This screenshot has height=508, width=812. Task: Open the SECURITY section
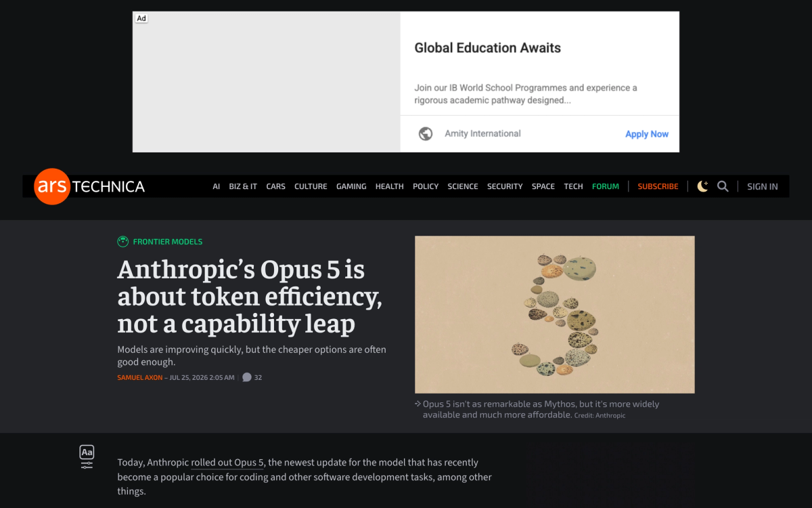[505, 186]
